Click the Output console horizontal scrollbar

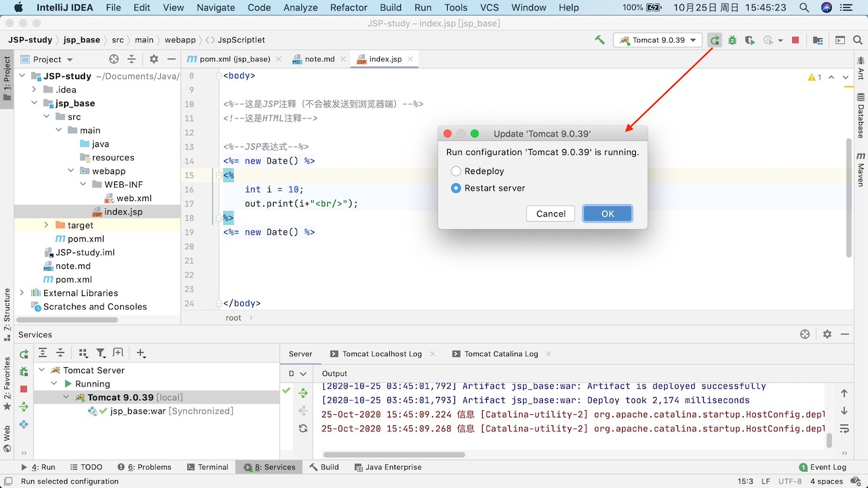click(x=394, y=454)
